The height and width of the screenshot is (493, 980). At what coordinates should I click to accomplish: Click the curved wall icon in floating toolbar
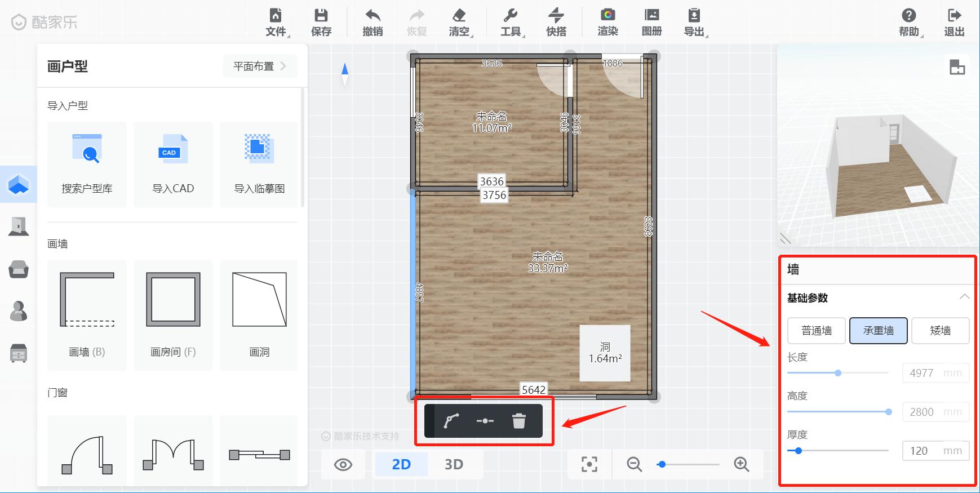[451, 421]
